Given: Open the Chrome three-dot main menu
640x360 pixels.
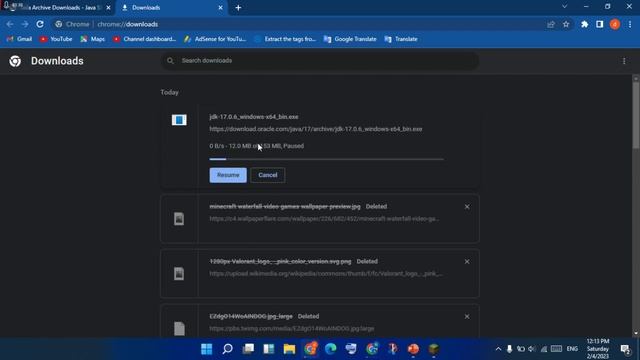Looking at the screenshot, I should [x=630, y=24].
